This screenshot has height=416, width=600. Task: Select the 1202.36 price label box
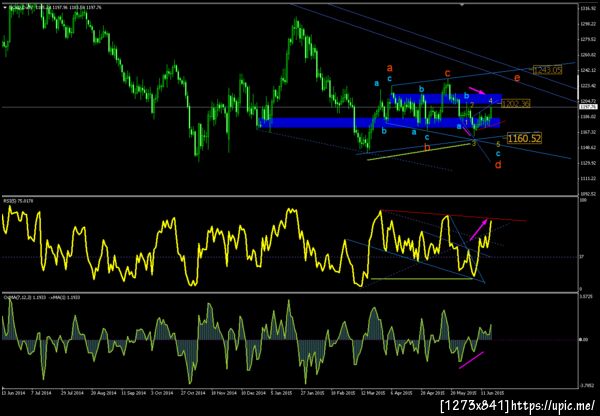click(515, 103)
